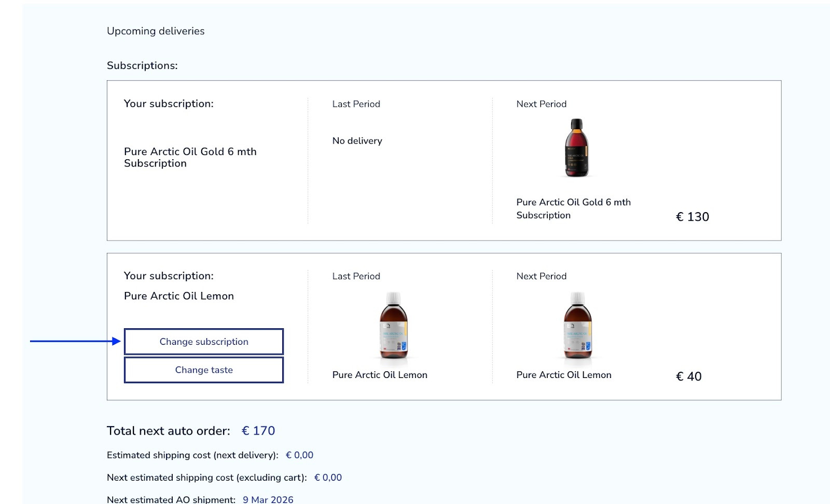Image resolution: width=830 pixels, height=504 pixels.
Task: Click the Gold 6 mth name under Your subscription
Action: [190, 157]
